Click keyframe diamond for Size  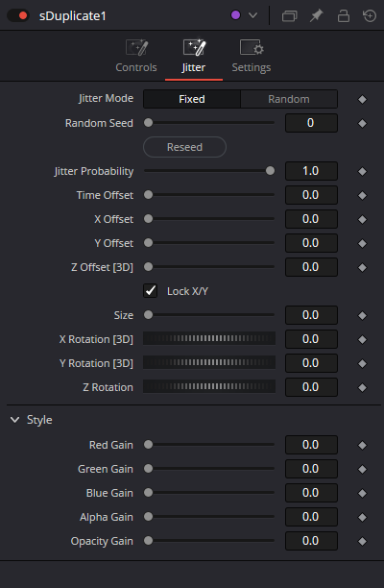tap(362, 315)
